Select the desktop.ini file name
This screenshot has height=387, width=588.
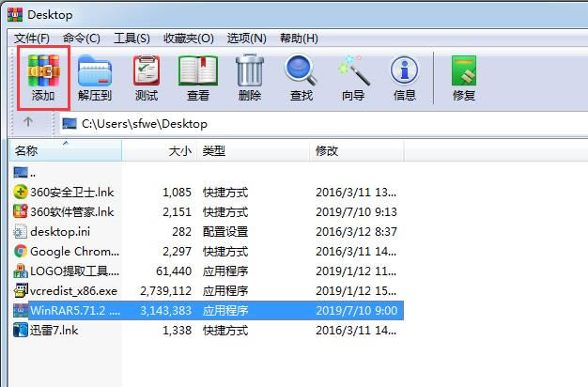(x=60, y=232)
